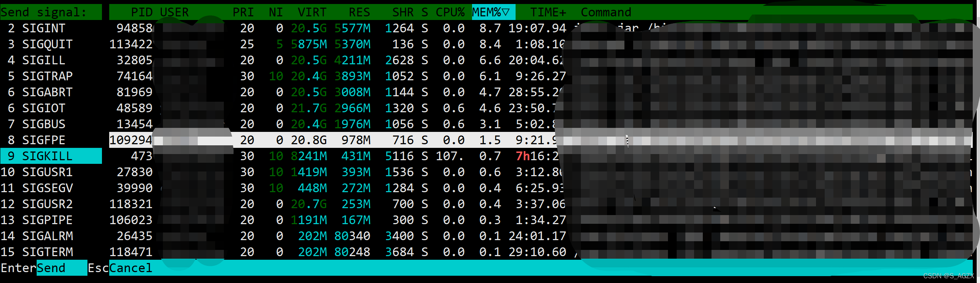Select the 7 SIGBUS signal
980x283 pixels.
(51, 124)
